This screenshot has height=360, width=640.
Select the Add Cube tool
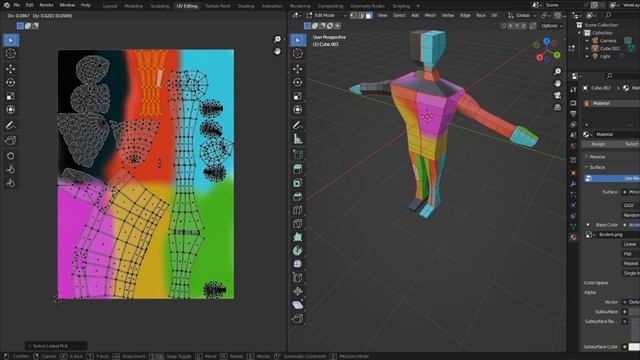(x=298, y=154)
